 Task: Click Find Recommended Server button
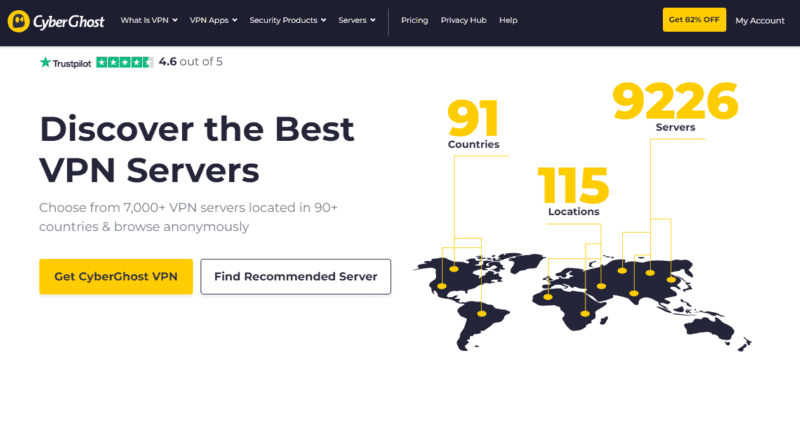296,277
